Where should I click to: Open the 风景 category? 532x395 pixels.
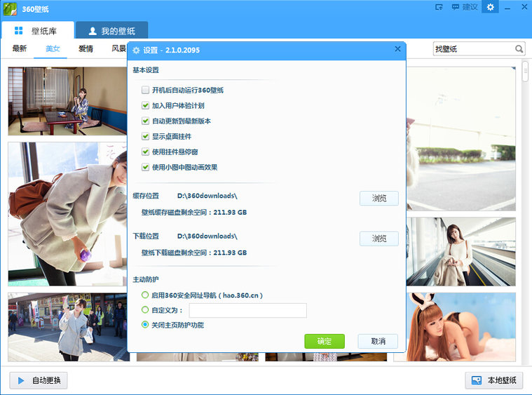(x=118, y=48)
